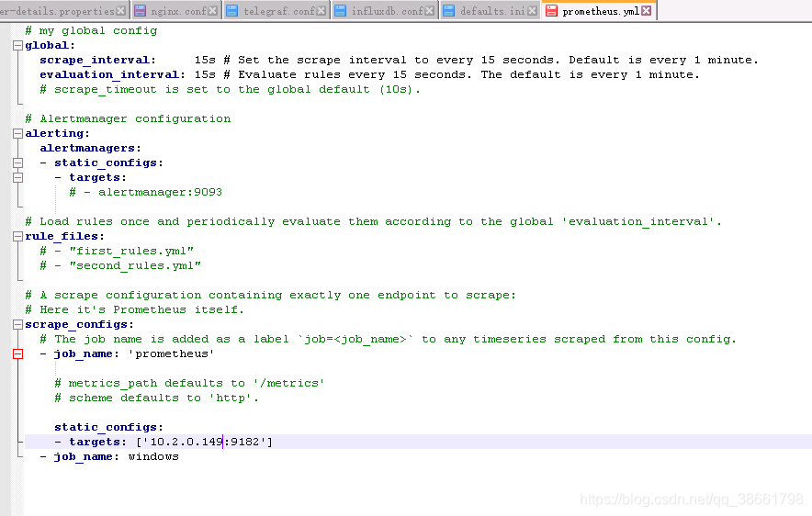
Task: Switch to the nginx.conf tab
Action: [x=176, y=11]
